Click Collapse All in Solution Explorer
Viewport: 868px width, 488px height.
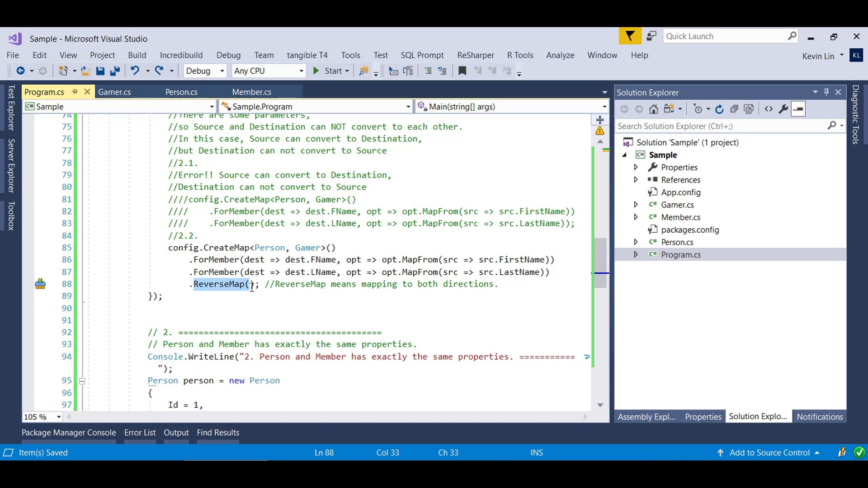(x=734, y=109)
